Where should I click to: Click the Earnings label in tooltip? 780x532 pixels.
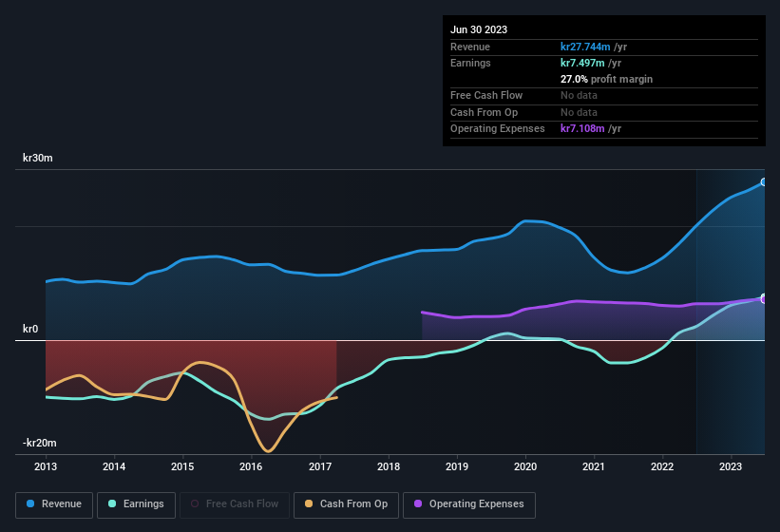click(470, 63)
